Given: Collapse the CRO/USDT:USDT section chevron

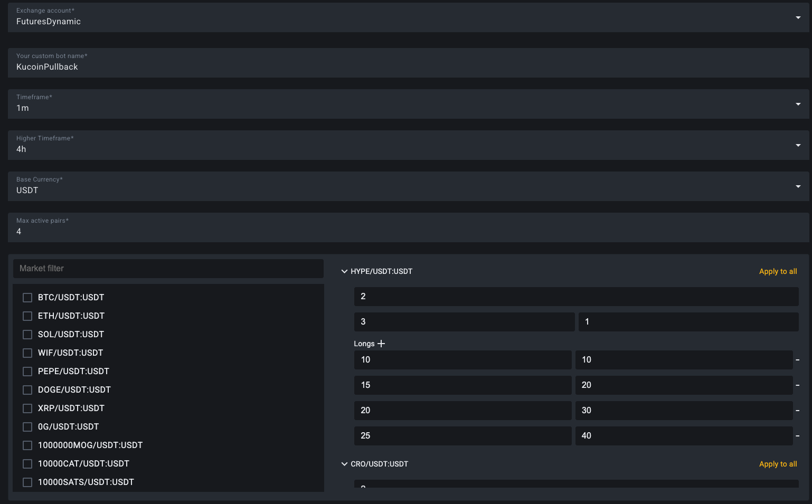Looking at the screenshot, I should pyautogui.click(x=344, y=464).
